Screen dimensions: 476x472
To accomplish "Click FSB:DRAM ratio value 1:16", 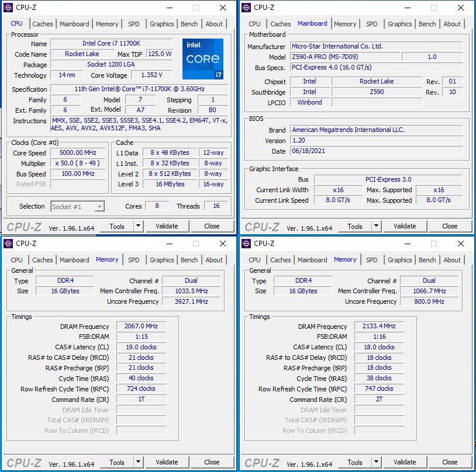I will [379, 336].
